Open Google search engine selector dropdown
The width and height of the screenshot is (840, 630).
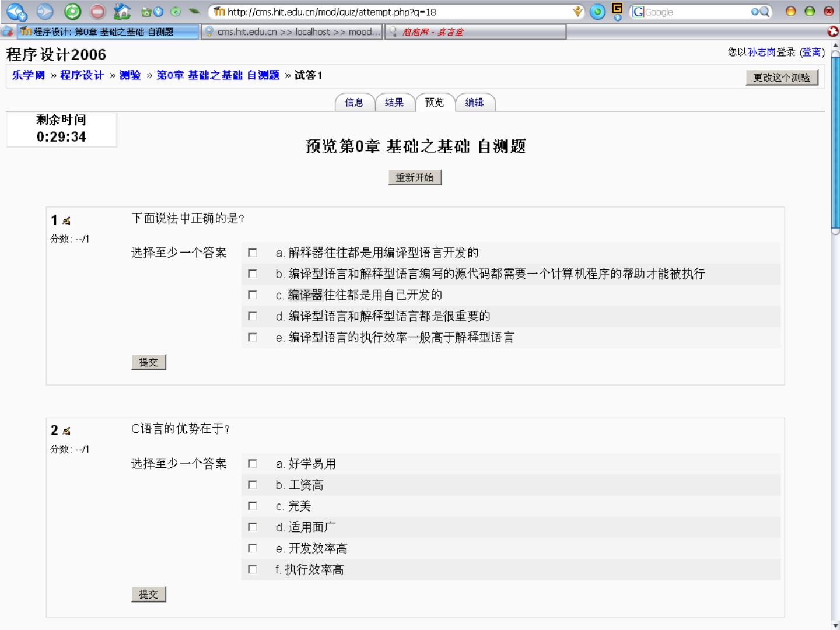click(638, 12)
